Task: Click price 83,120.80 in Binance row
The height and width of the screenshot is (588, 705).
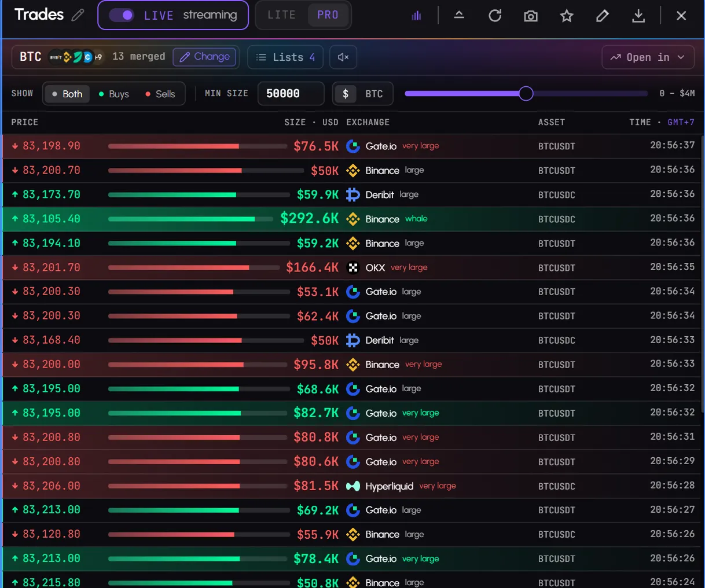Action: pos(52,534)
